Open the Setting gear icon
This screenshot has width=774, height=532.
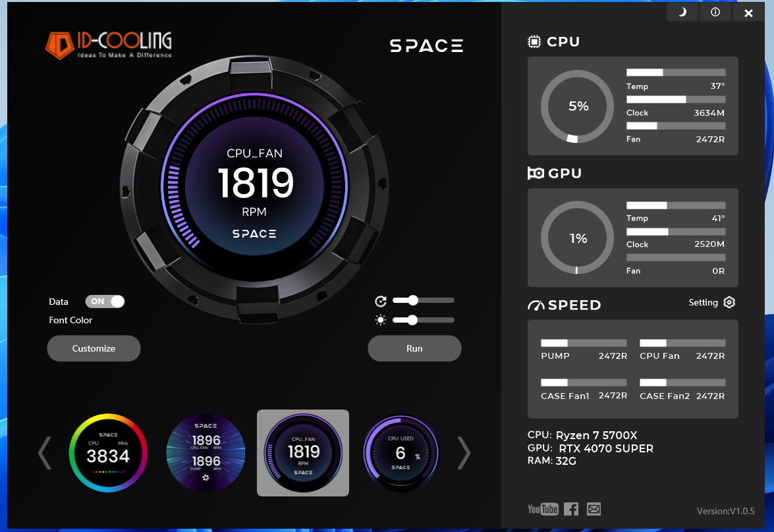pyautogui.click(x=729, y=302)
